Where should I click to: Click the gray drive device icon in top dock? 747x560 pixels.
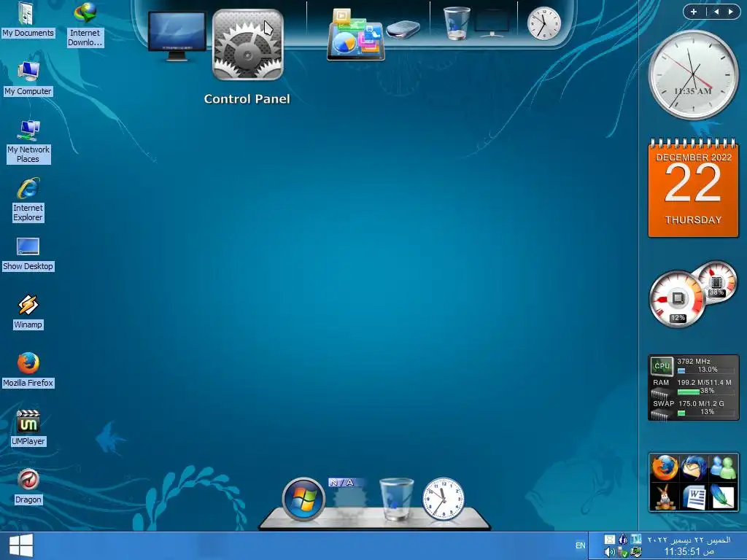point(403,29)
